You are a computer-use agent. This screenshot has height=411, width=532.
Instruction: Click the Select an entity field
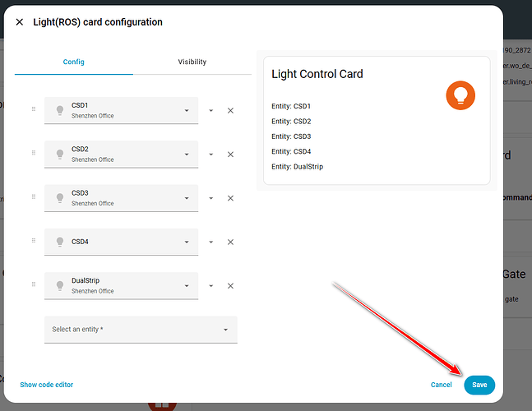coord(141,330)
